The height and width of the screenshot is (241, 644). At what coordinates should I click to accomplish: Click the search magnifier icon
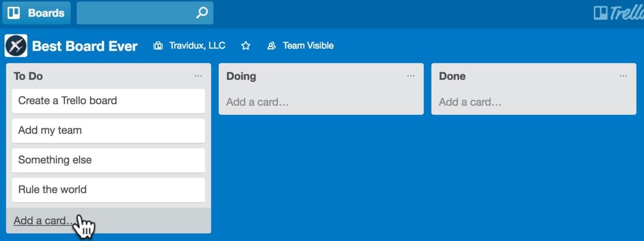(202, 13)
